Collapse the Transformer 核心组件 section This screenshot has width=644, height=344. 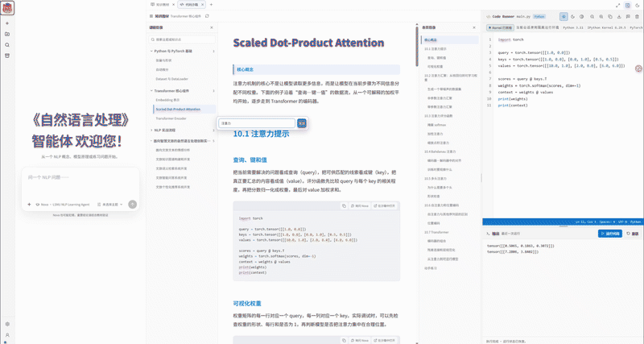pos(183,90)
